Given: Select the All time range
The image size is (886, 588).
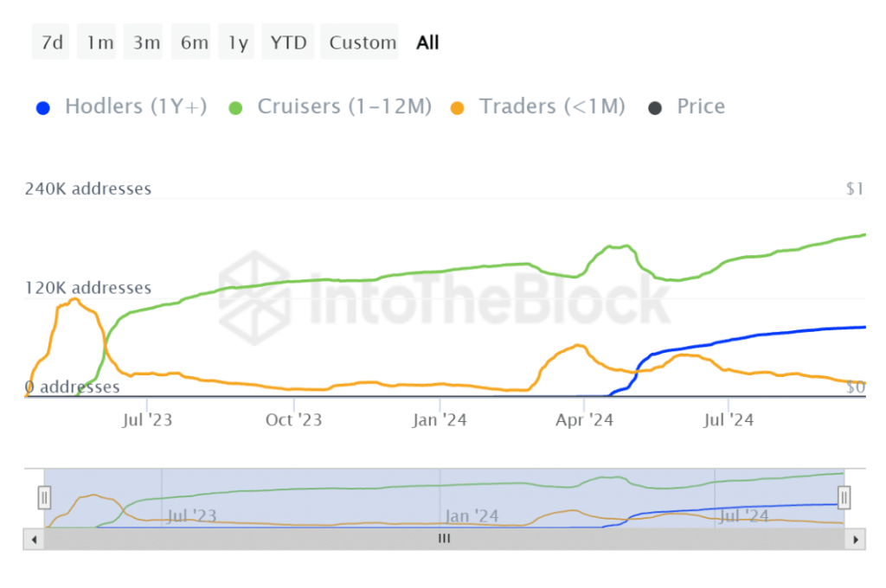Looking at the screenshot, I should pos(427,42).
